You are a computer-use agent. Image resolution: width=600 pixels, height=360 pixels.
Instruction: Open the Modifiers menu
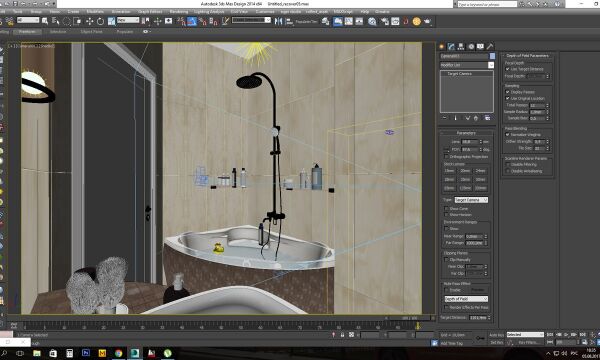click(95, 12)
